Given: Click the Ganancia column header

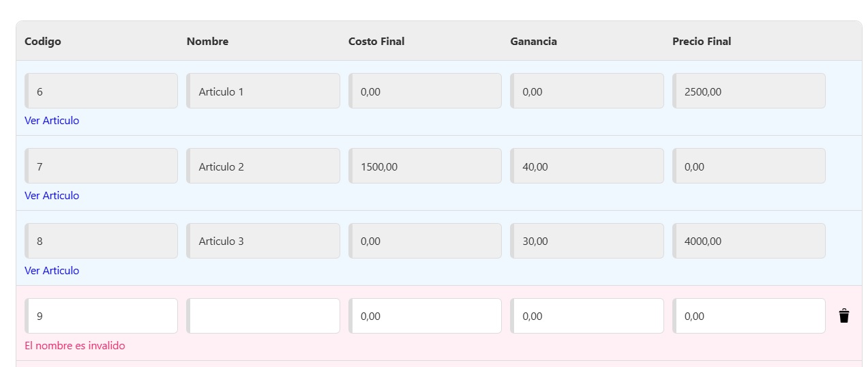Looking at the screenshot, I should point(533,42).
